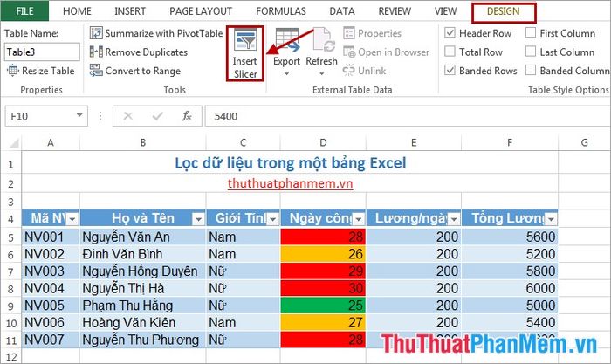Select red cell with value 30

coord(323,288)
